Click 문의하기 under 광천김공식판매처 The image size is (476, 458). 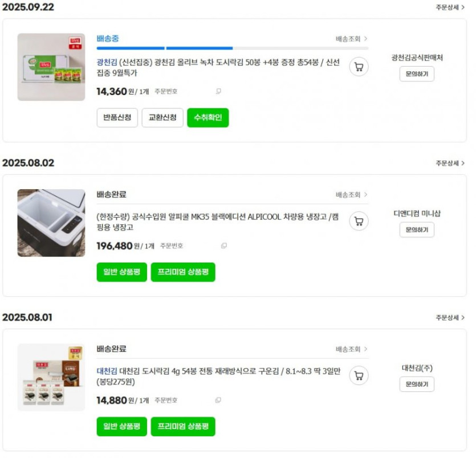click(x=417, y=74)
